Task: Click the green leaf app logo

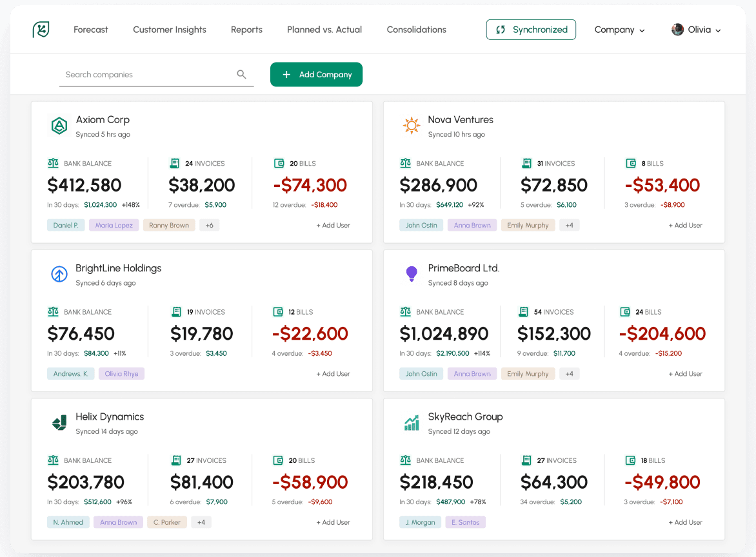Action: [x=41, y=30]
